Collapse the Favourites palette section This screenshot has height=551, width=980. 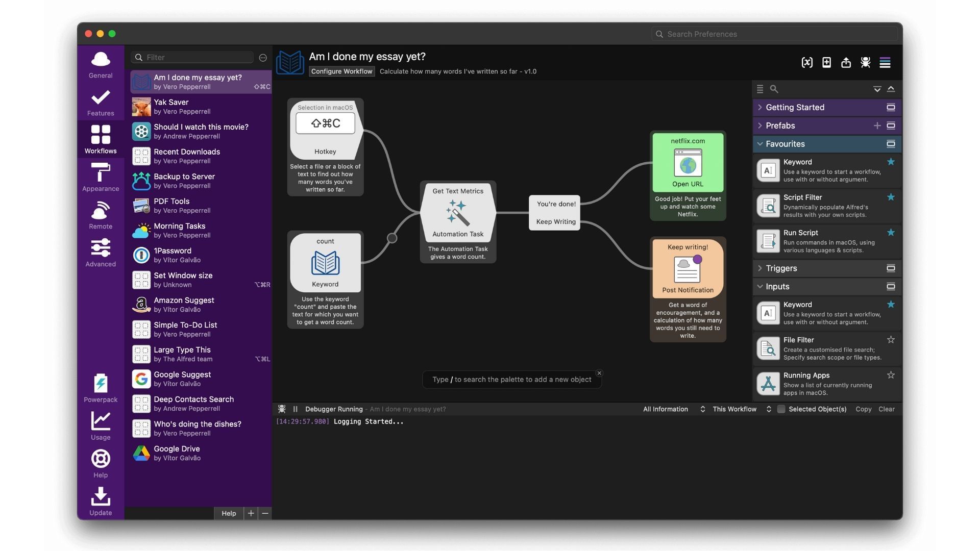(x=760, y=144)
